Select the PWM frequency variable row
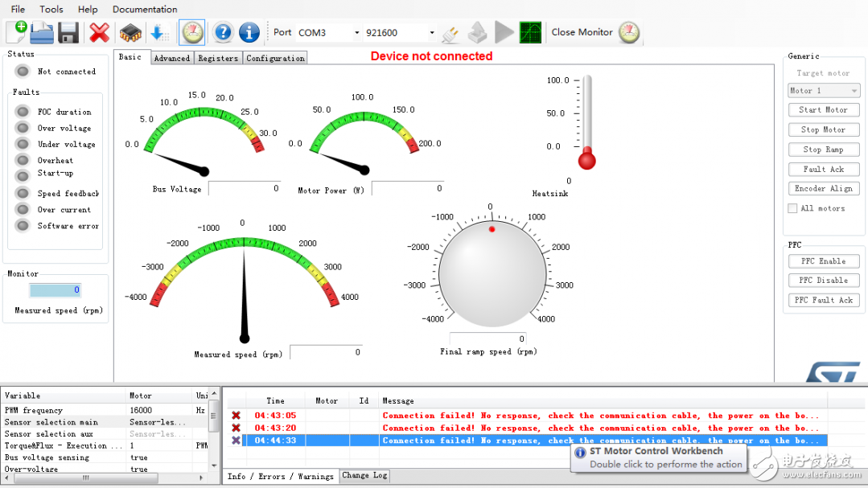The image size is (868, 488). click(105, 410)
